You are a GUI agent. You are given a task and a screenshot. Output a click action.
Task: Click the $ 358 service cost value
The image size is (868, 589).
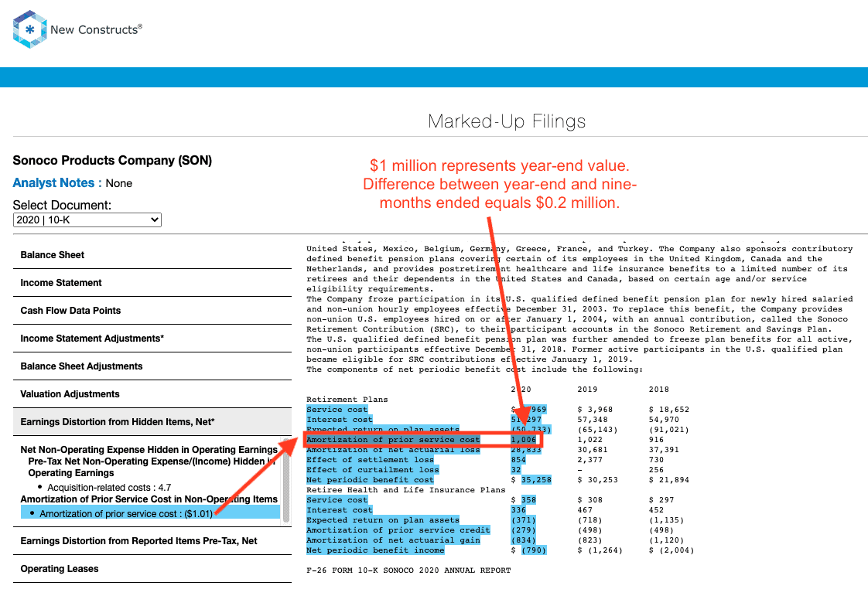(524, 499)
